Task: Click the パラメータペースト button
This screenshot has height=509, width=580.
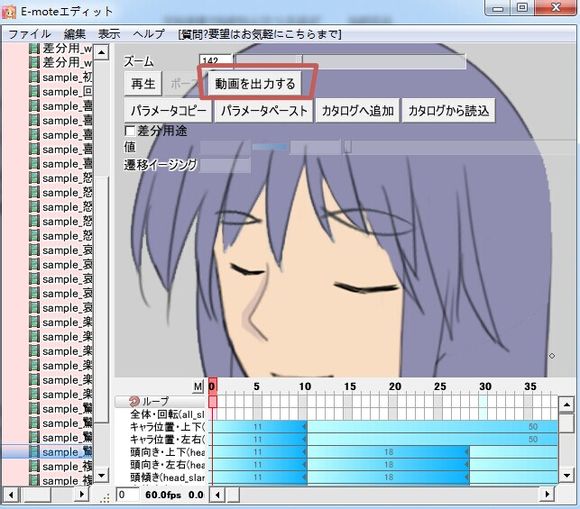Action: pyautogui.click(x=264, y=110)
